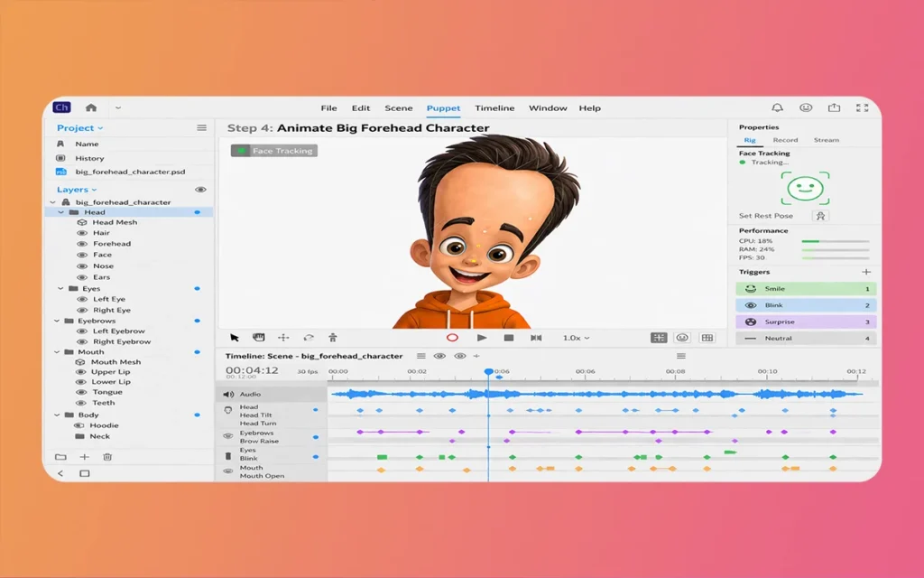Add a new trigger with plus icon

click(866, 272)
